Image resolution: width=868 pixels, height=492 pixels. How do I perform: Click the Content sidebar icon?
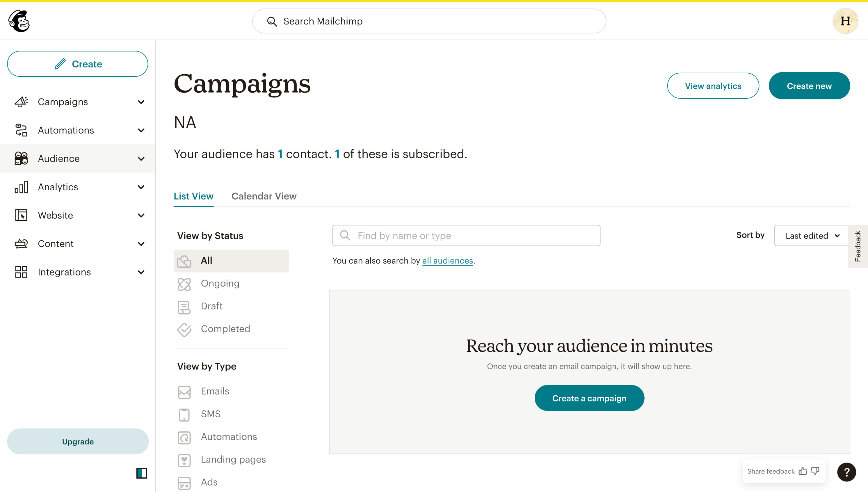coord(21,244)
